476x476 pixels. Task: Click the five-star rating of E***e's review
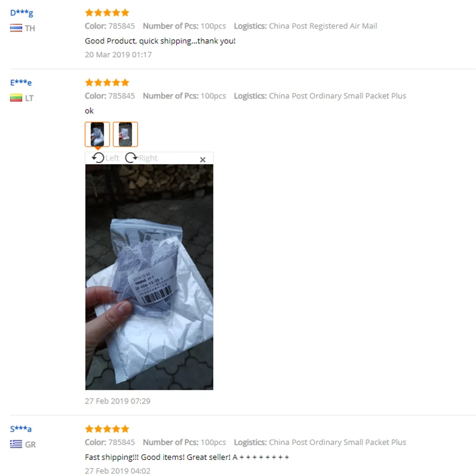(x=107, y=83)
